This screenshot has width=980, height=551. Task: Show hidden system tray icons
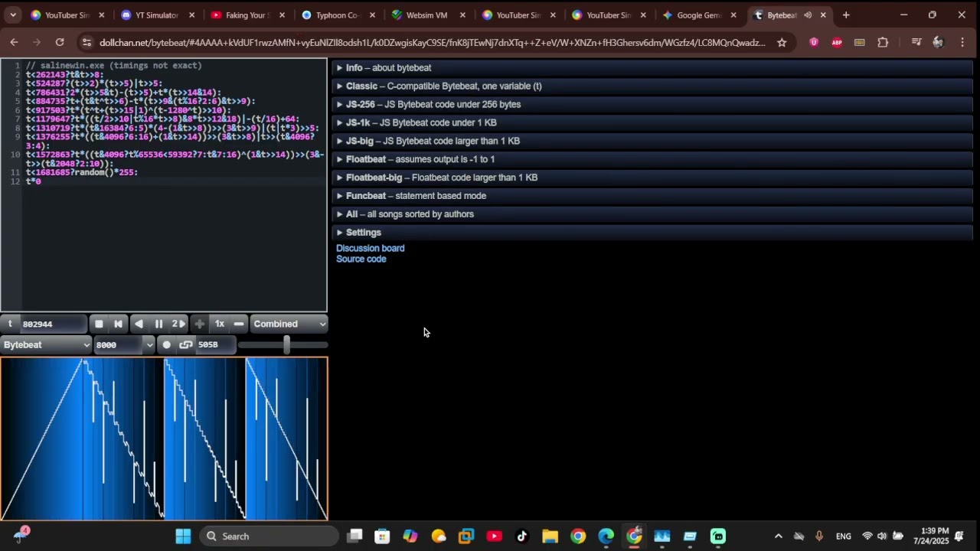(779, 536)
